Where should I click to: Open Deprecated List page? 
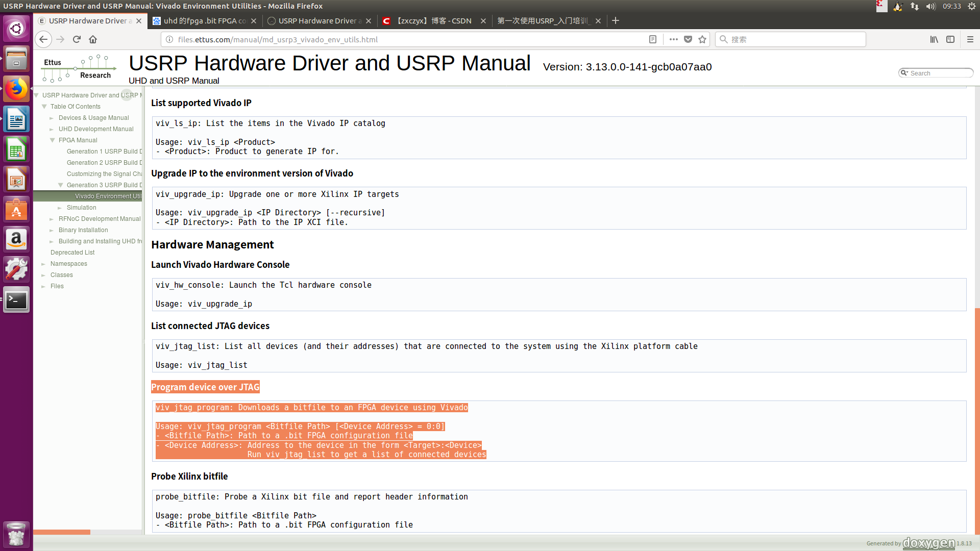click(x=72, y=253)
